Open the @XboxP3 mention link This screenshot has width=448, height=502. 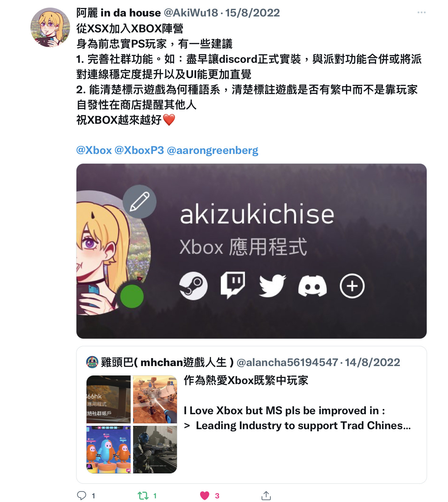139,150
